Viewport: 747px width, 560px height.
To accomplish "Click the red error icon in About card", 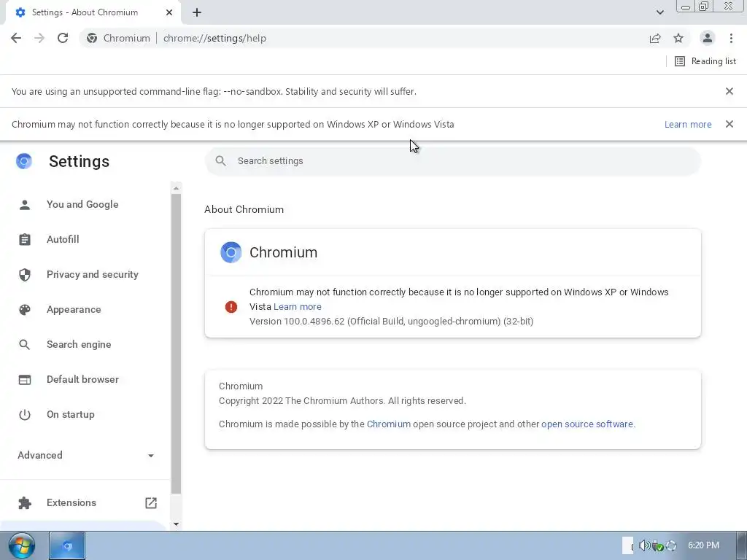I will point(231,307).
